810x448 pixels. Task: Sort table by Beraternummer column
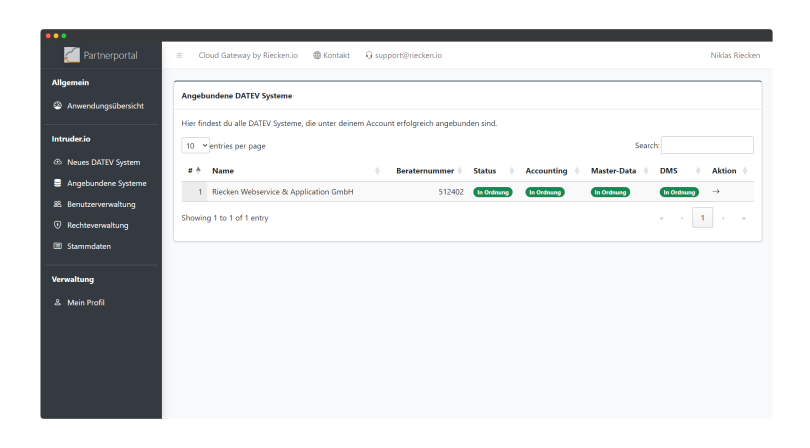click(x=427, y=171)
